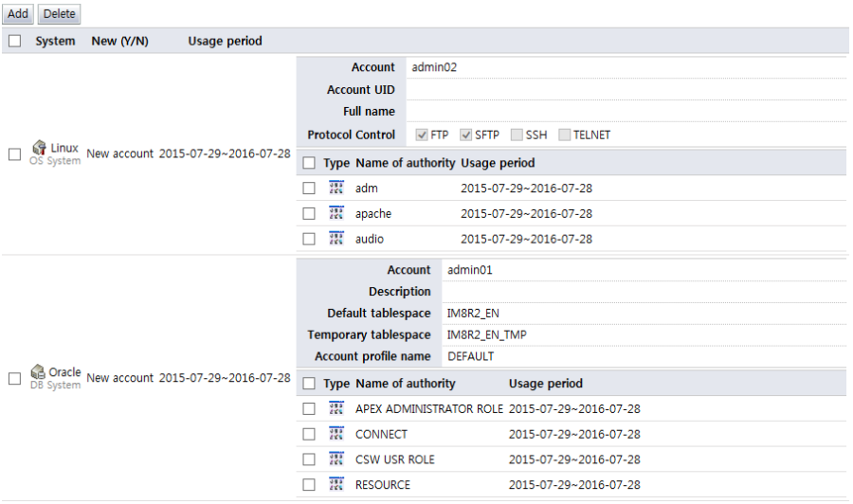
Task: Click the APEX ADMINISTRATOR ROLE type icon
Action: [x=336, y=408]
